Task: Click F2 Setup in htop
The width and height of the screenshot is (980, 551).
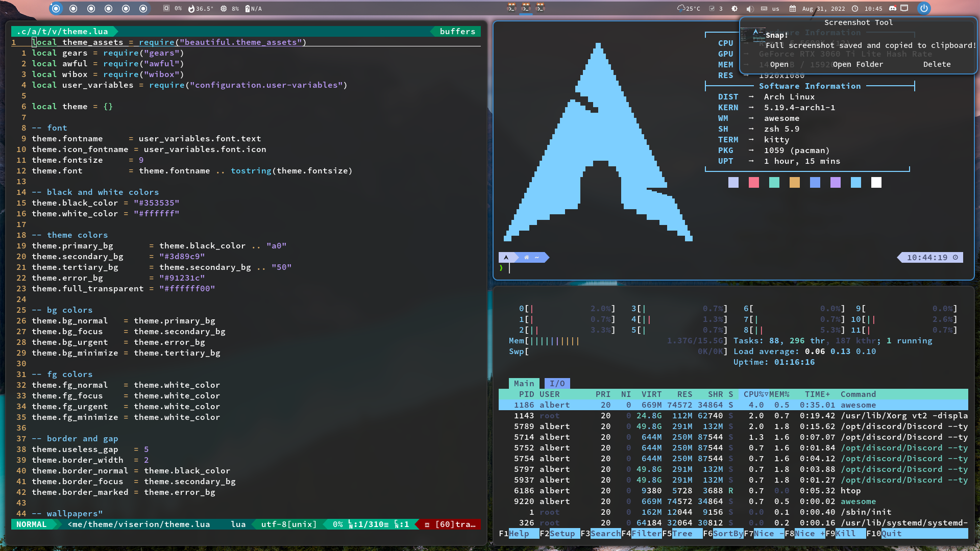Action: (559, 533)
